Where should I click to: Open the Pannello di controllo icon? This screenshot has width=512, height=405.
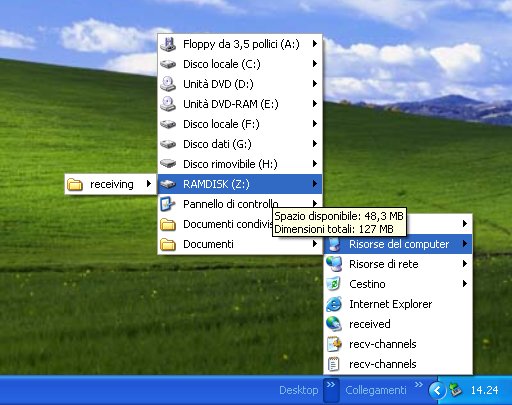[168, 204]
